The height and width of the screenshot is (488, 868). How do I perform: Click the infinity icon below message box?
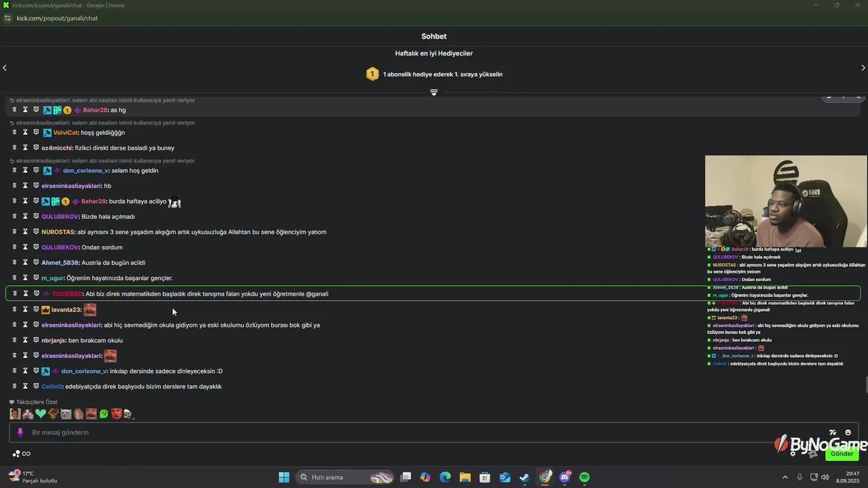pyautogui.click(x=26, y=454)
